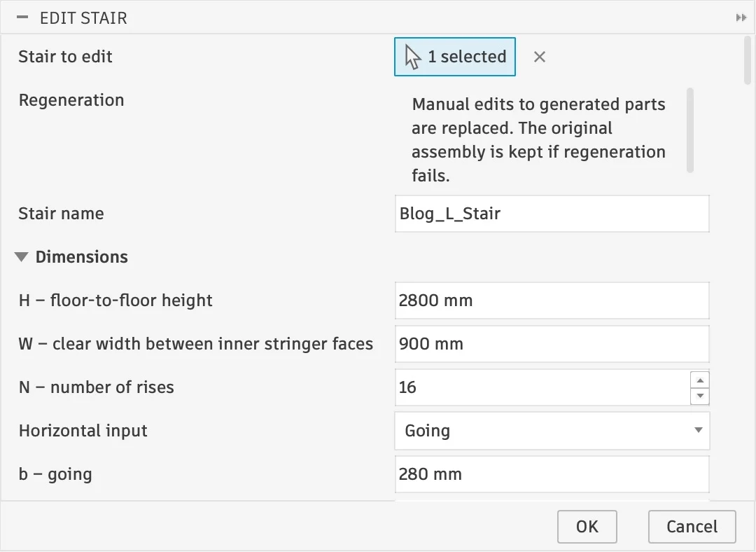Click the 'Stair name' label
The height and width of the screenshot is (552, 756).
pyautogui.click(x=61, y=214)
